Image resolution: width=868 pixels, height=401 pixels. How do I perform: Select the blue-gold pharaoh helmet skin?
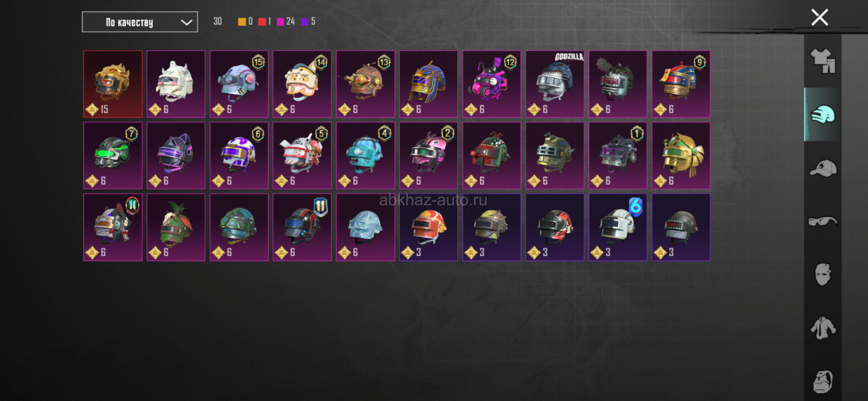(428, 84)
